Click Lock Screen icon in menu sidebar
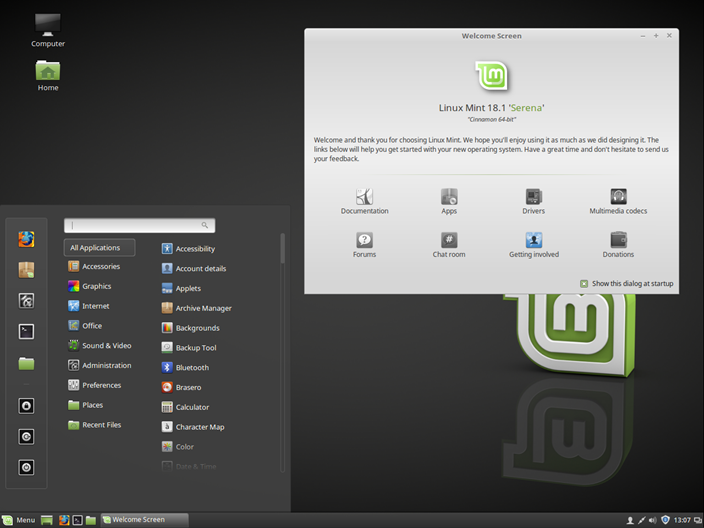This screenshot has height=528, width=704. pos(26,406)
